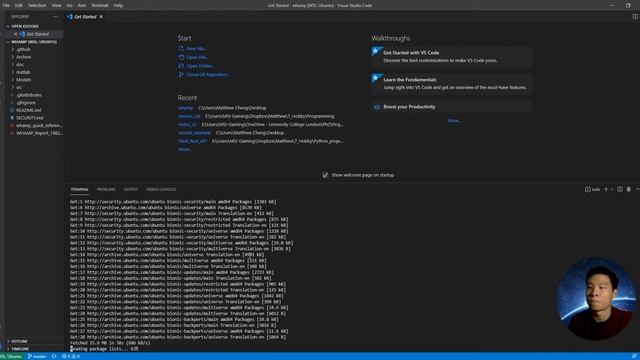Show more recent folders

coord(184,149)
